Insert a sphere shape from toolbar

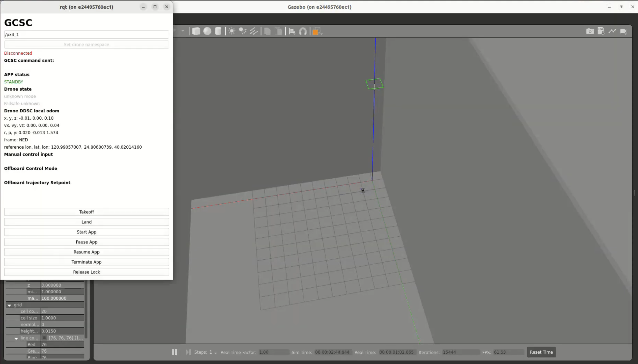[207, 31]
